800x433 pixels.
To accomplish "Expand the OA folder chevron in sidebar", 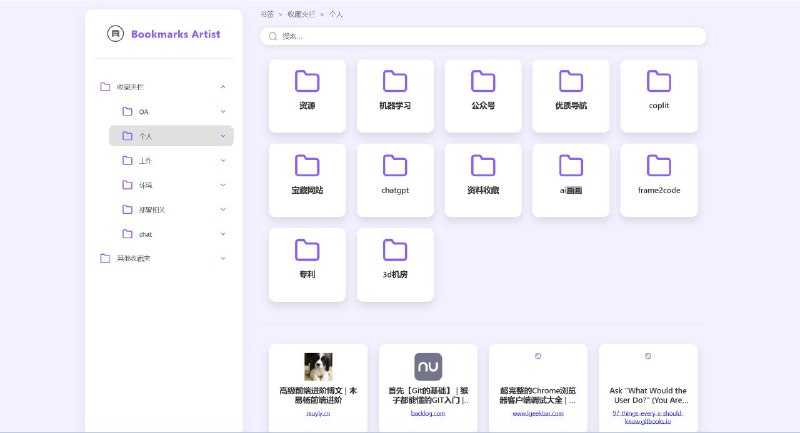I will (x=223, y=111).
